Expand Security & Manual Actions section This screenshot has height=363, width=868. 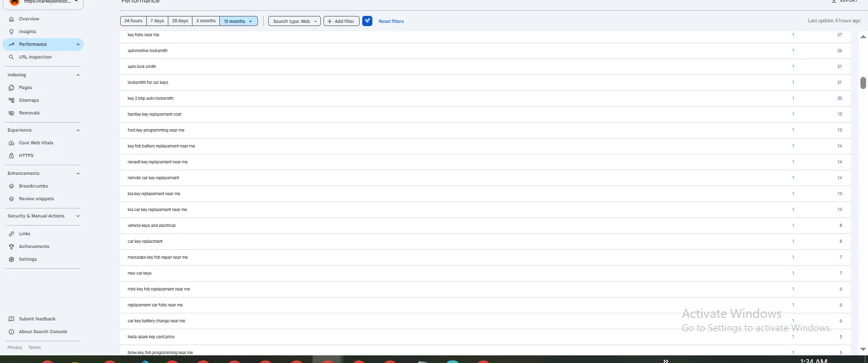point(78,216)
